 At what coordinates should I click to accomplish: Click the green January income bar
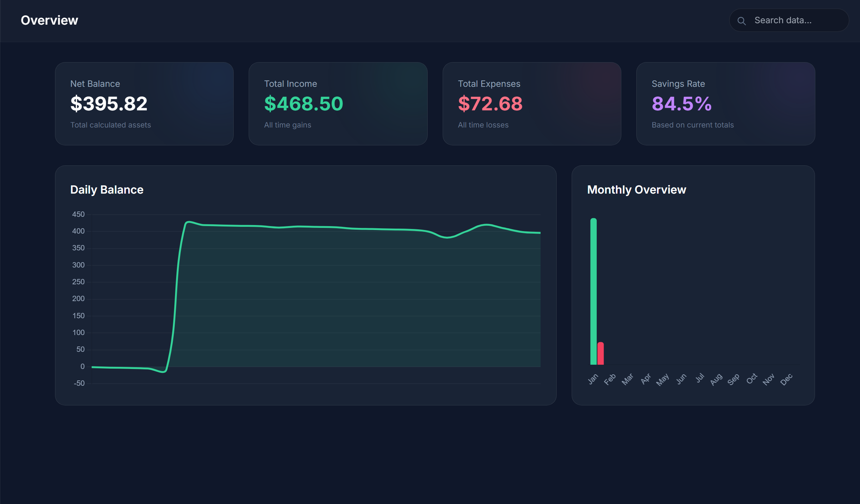pos(593,291)
